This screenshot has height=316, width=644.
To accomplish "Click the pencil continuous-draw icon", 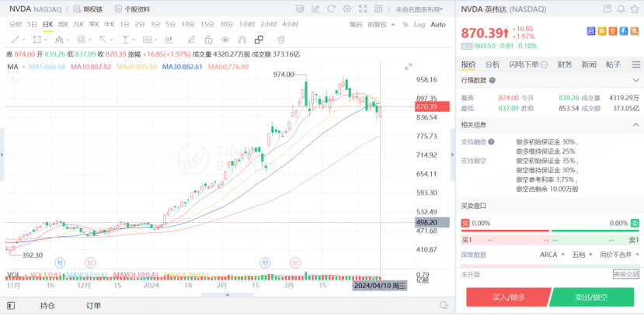I will tap(191, 40).
